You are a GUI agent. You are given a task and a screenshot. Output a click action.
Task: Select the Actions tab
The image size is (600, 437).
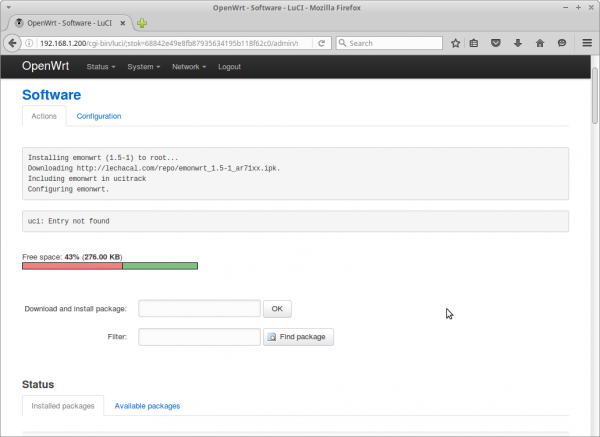[44, 116]
